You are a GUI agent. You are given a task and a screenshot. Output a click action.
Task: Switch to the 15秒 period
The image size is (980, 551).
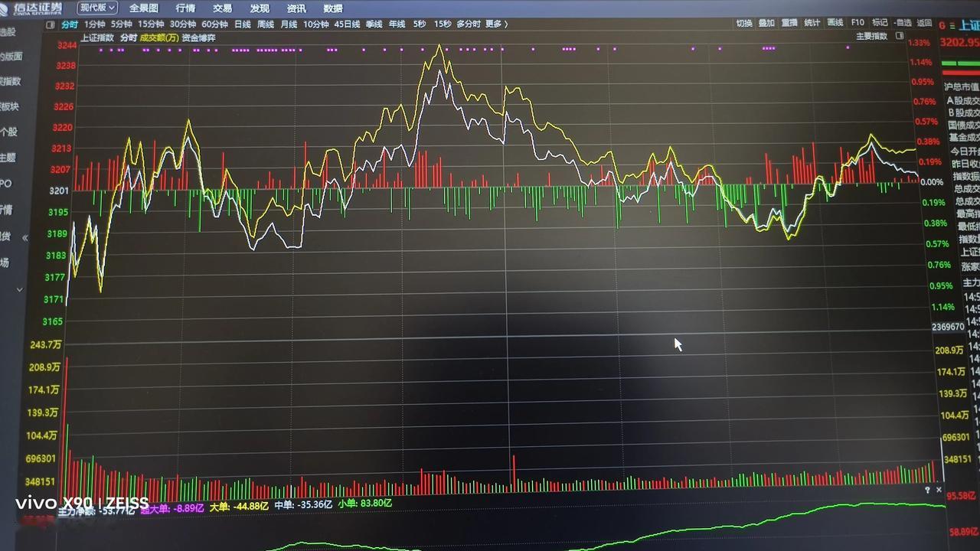pyautogui.click(x=443, y=24)
